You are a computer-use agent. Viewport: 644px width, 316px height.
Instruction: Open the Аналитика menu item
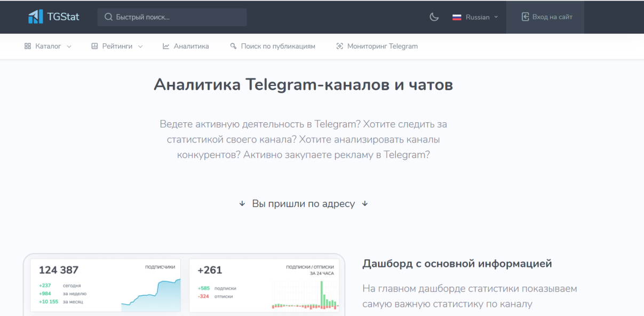click(x=191, y=46)
